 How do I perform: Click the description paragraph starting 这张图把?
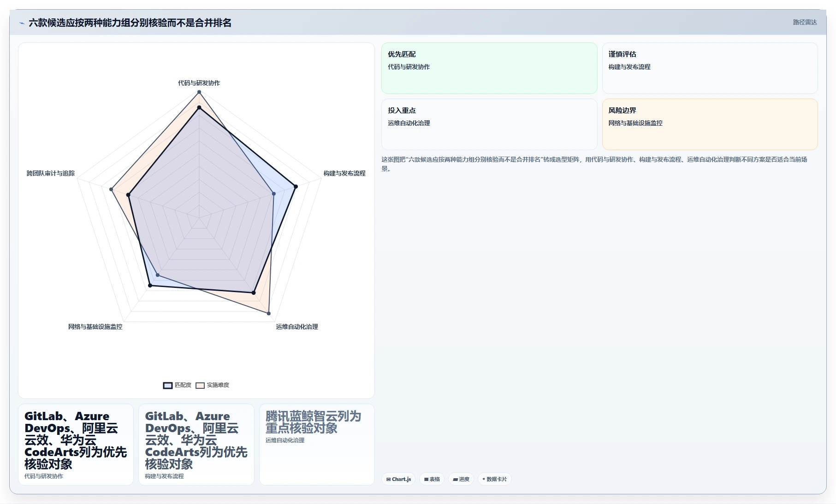tap(595, 164)
